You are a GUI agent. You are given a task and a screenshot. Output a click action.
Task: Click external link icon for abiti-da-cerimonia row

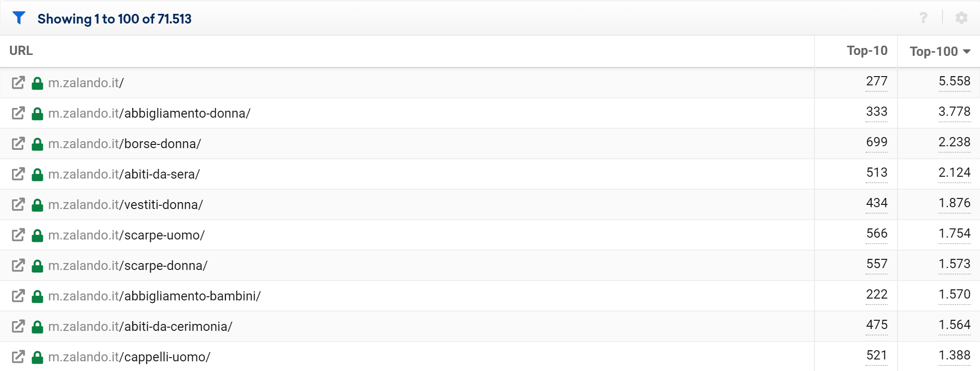[18, 327]
